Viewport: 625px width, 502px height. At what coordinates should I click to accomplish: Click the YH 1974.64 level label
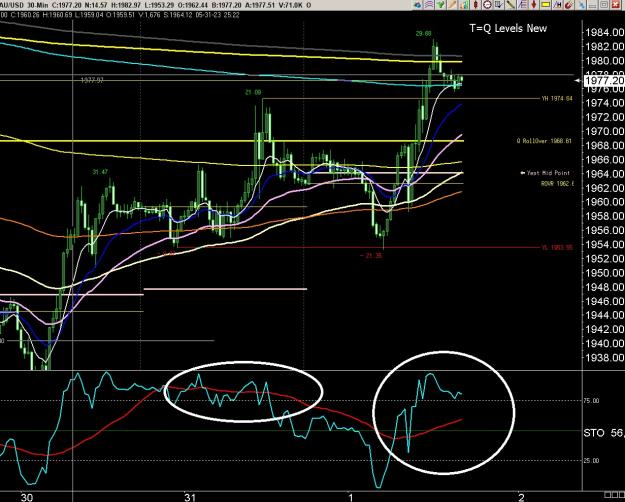pyautogui.click(x=557, y=98)
